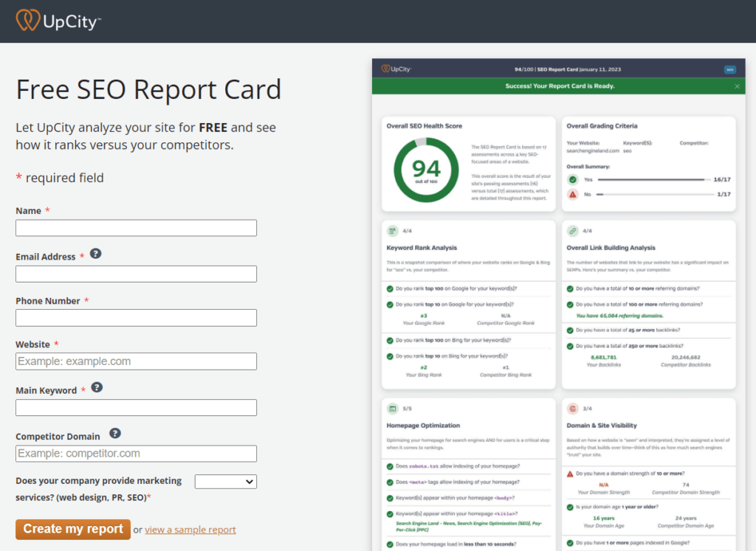Click the blue "seo" badge in report header
The image size is (756, 551).
pos(729,68)
